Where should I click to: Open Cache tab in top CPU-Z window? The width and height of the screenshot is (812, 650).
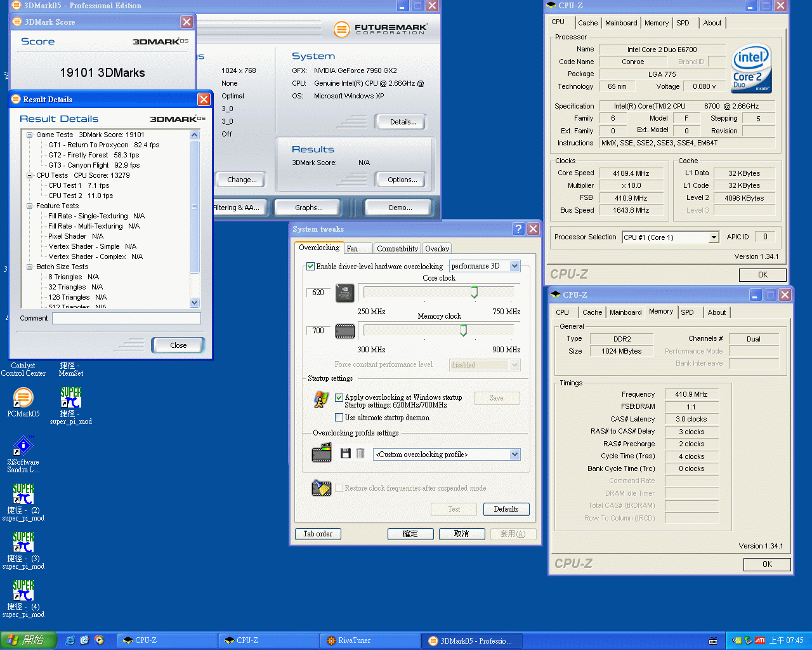(587, 23)
